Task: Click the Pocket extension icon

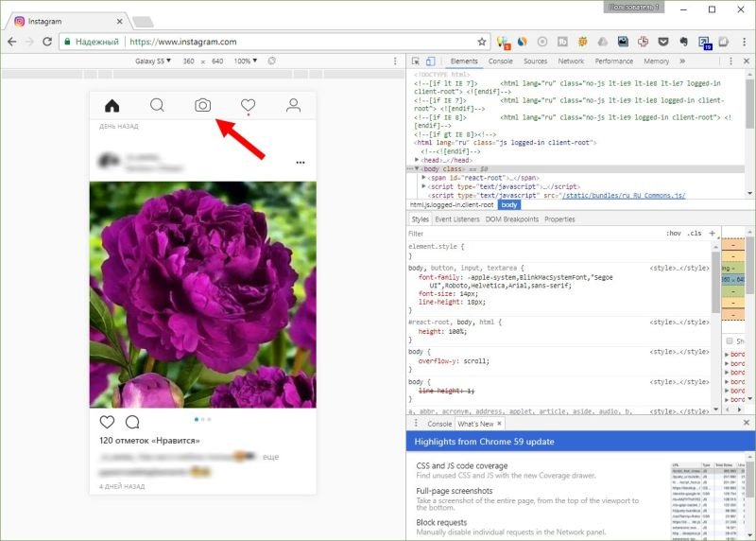Action: pyautogui.click(x=663, y=42)
